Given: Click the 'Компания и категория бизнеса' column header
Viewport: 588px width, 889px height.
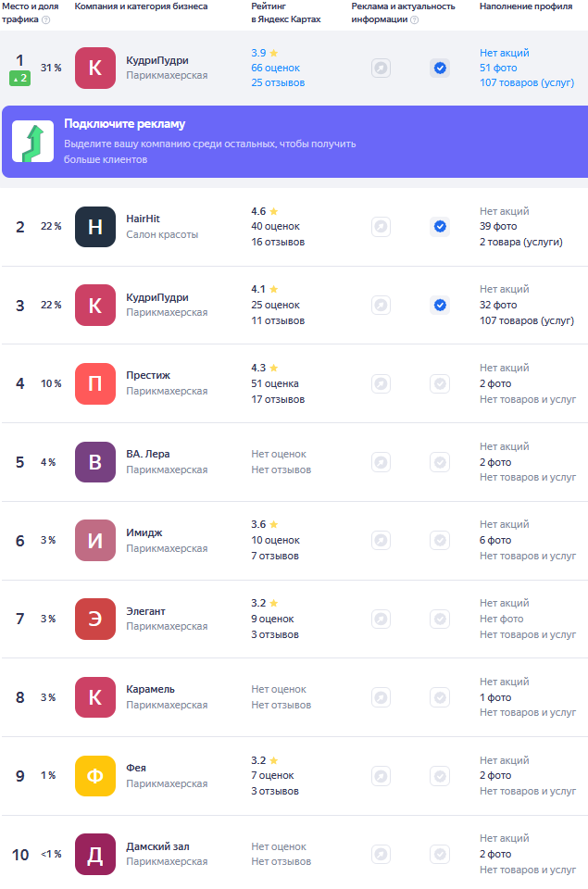Looking at the screenshot, I should pos(141,6).
